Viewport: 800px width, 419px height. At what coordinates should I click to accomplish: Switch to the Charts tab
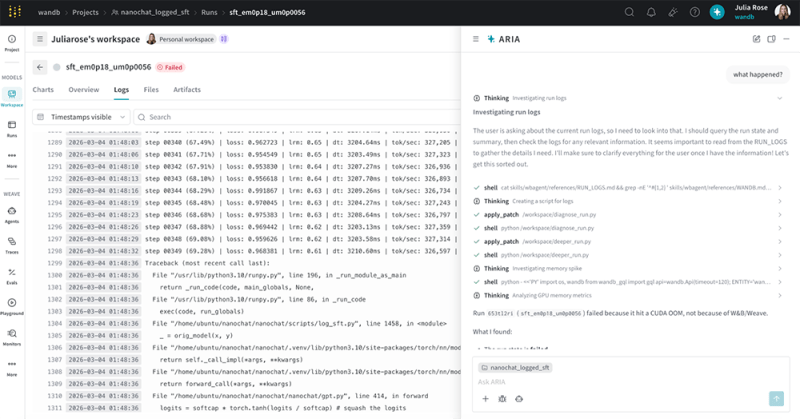pyautogui.click(x=43, y=89)
